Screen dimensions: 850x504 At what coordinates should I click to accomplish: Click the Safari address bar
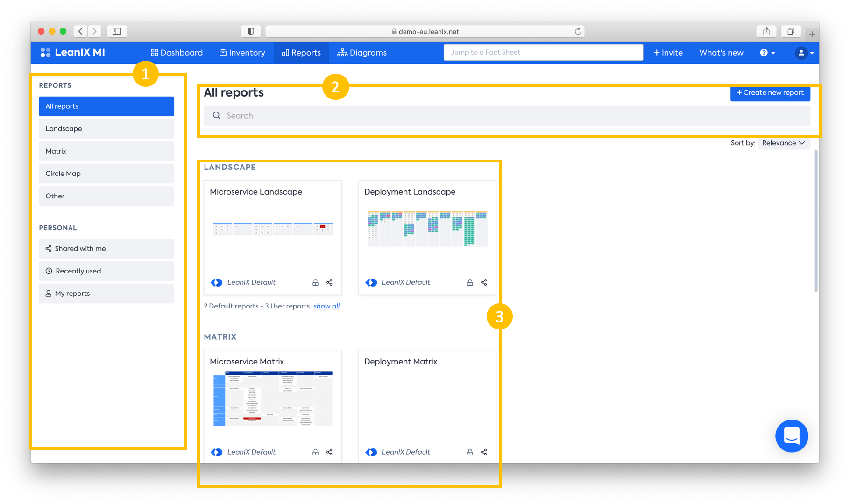point(425,31)
